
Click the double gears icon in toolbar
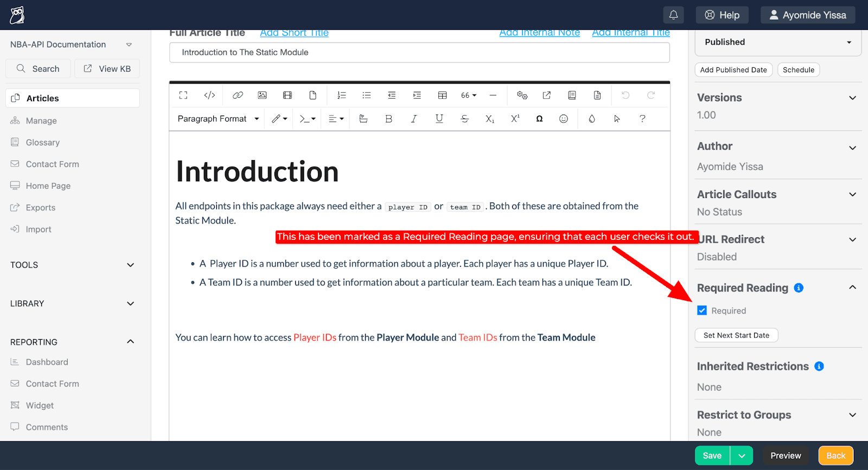coord(522,95)
